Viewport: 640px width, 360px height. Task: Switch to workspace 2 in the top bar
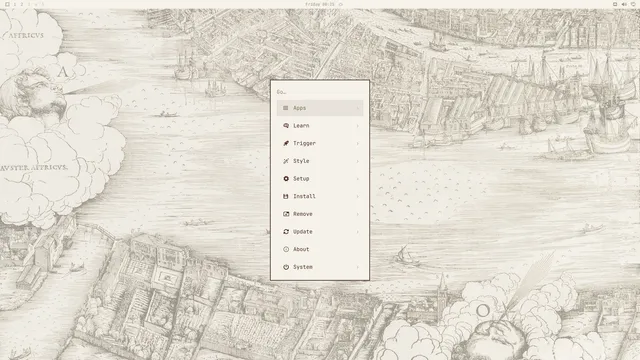22,4
